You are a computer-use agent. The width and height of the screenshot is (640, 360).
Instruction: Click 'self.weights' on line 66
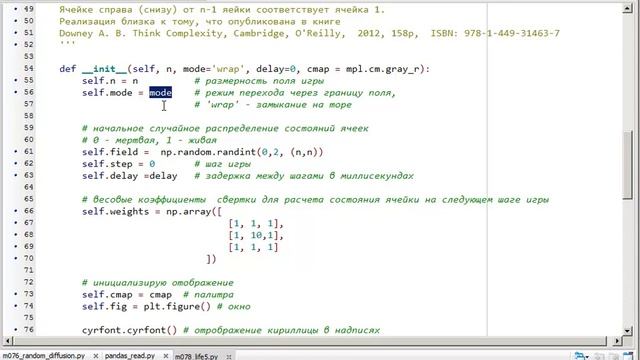pyautogui.click(x=116, y=211)
